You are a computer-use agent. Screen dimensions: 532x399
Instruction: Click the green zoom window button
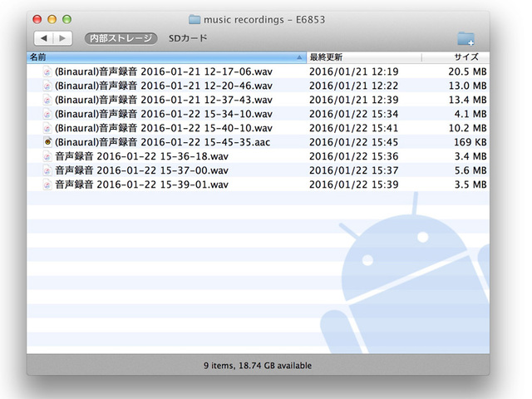tap(67, 19)
